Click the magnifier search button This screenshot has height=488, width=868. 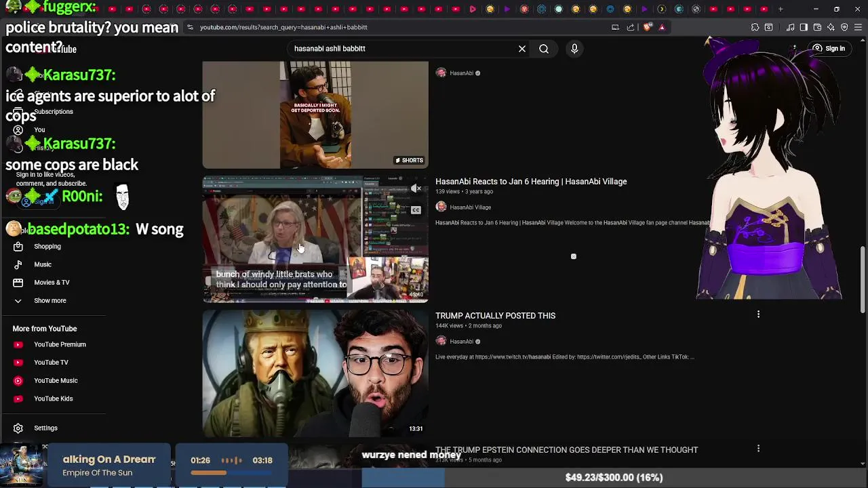click(544, 49)
